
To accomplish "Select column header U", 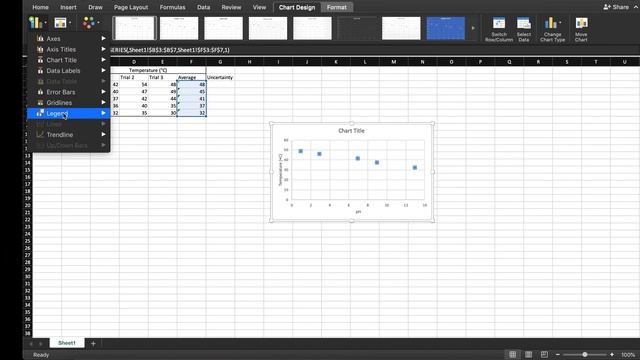I will tap(624, 62).
